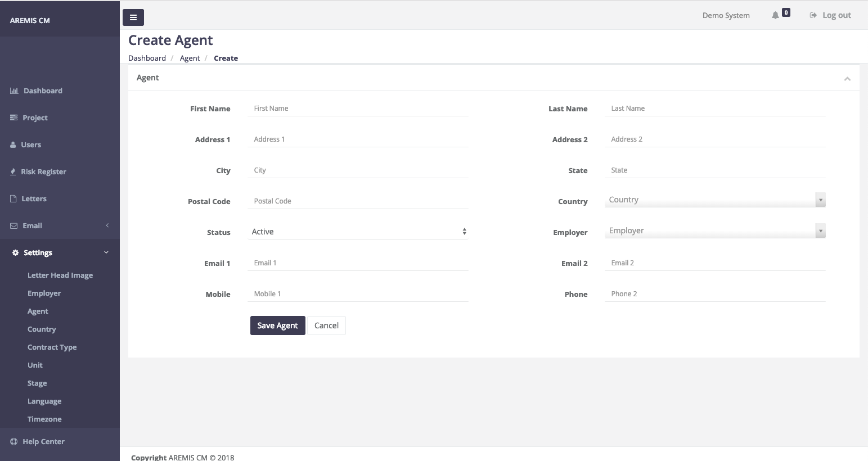Open Letters in the sidebar
The width and height of the screenshot is (868, 461).
tap(34, 198)
